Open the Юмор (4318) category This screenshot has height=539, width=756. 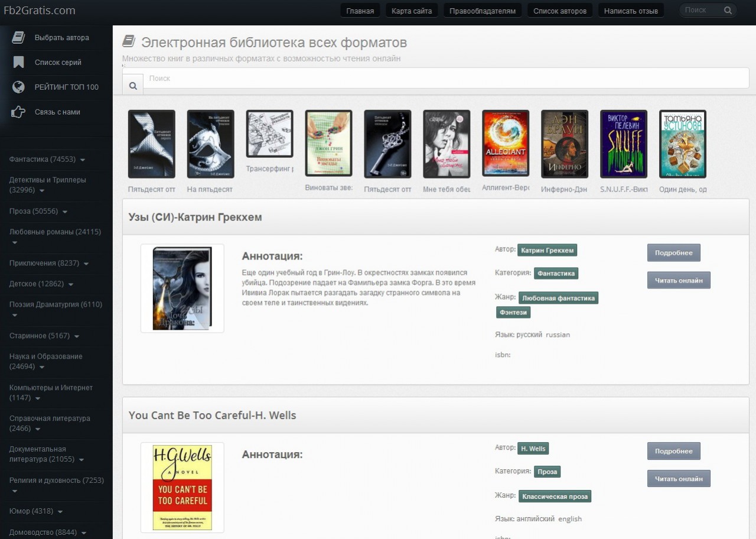coord(36,511)
